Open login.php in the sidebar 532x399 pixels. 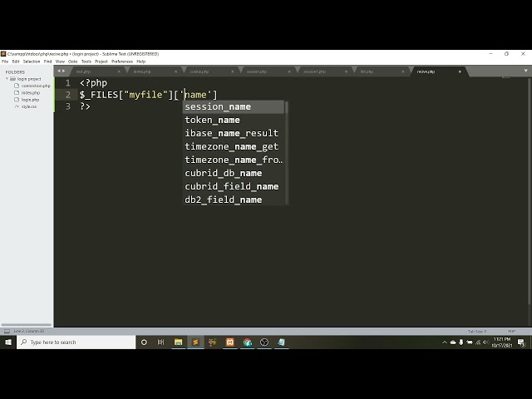tap(30, 100)
